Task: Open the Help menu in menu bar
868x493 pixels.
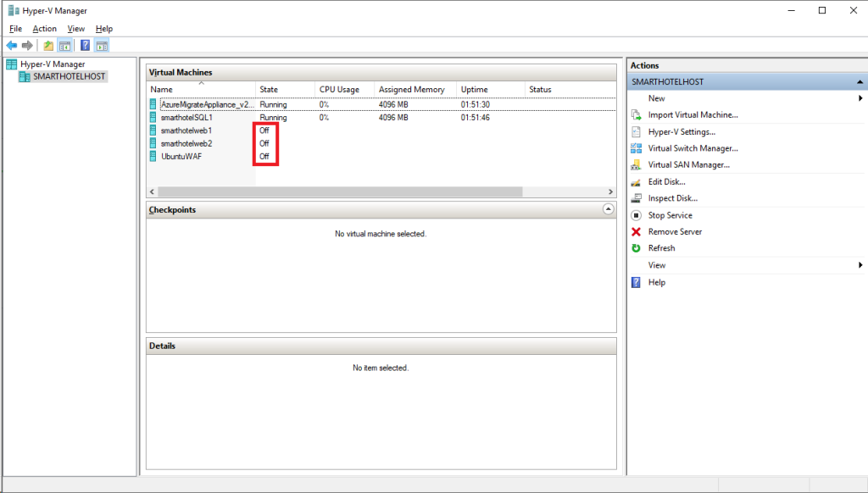Action: click(x=104, y=29)
